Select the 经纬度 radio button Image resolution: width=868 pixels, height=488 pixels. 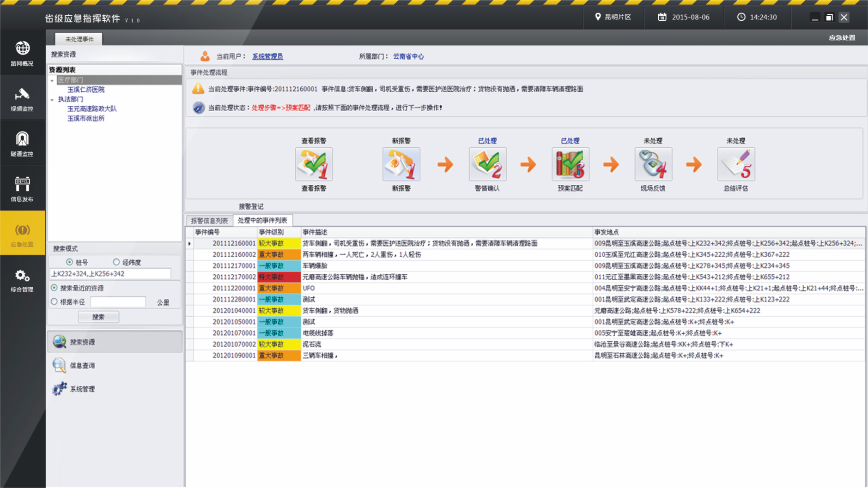coord(116,262)
